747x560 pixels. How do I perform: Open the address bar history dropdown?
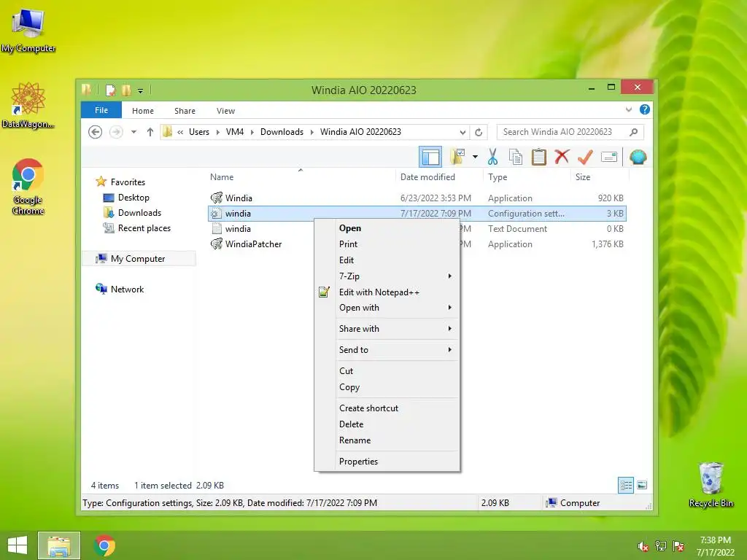click(462, 133)
